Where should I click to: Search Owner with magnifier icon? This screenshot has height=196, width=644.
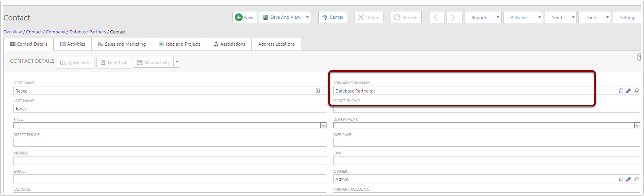pyautogui.click(x=636, y=179)
